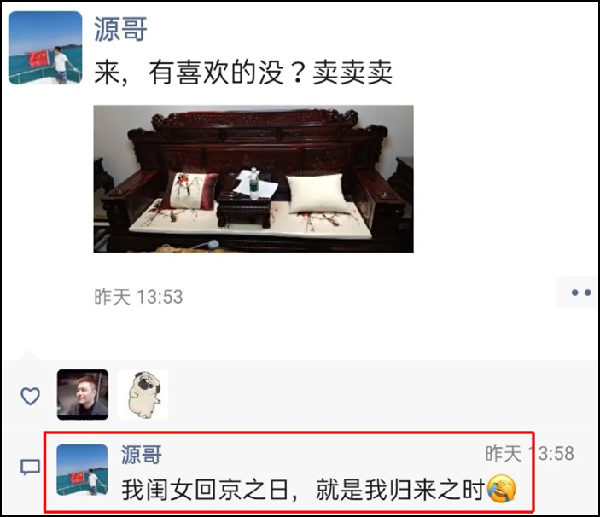This screenshot has width=600, height=517.
Task: Tap the comment text 我闺女回京之日
Action: (x=205, y=490)
